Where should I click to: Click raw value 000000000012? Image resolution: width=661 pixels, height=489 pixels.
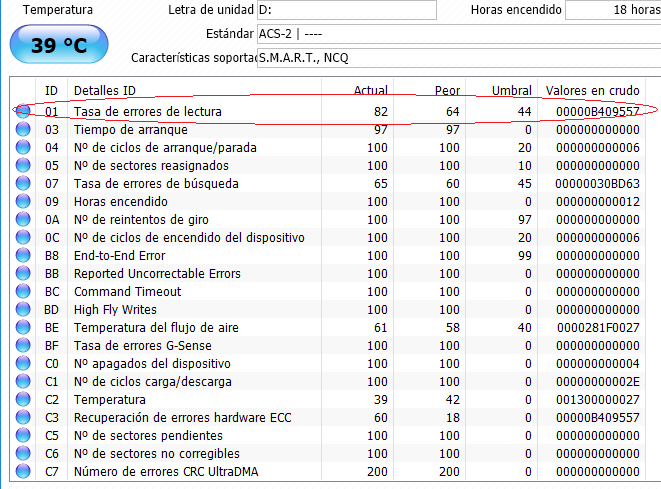598,202
